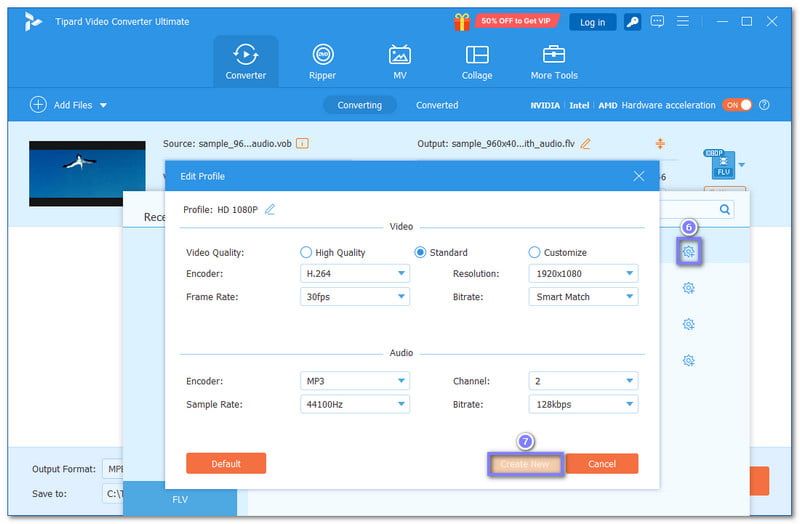
Task: Open the Smart Match bitrate dropdown
Action: pyautogui.click(x=583, y=296)
